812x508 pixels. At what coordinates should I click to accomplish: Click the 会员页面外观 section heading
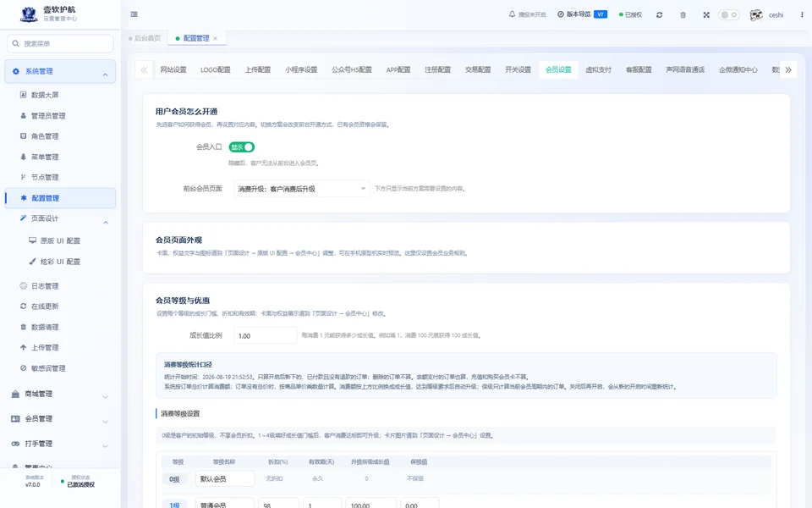coord(178,240)
